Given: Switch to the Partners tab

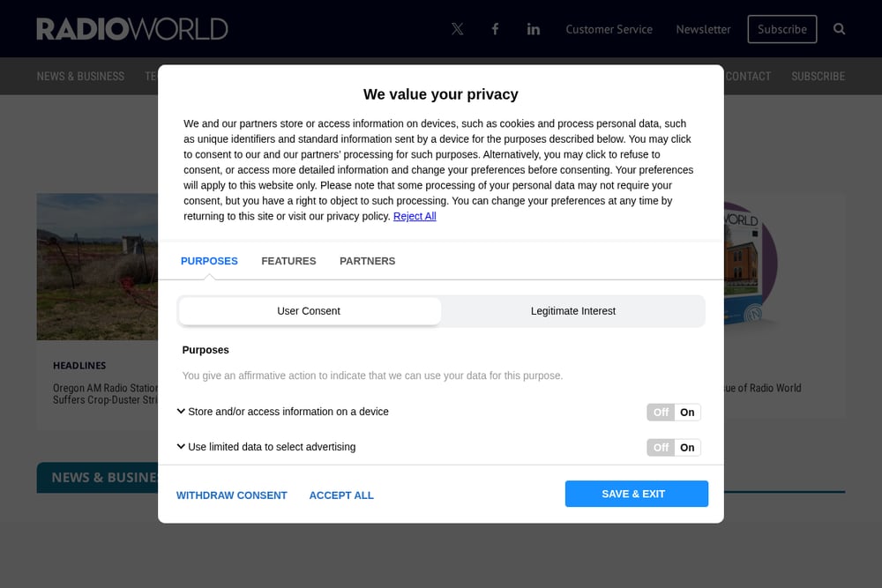Looking at the screenshot, I should click(x=367, y=261).
